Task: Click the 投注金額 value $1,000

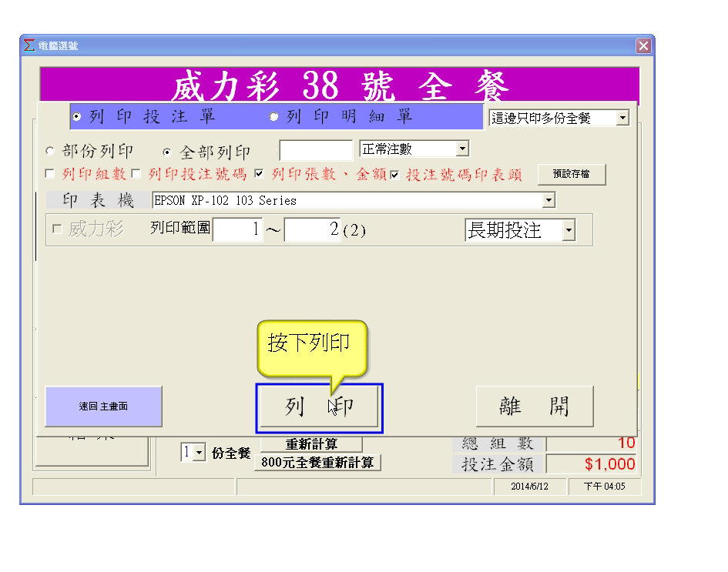Action: [592, 464]
